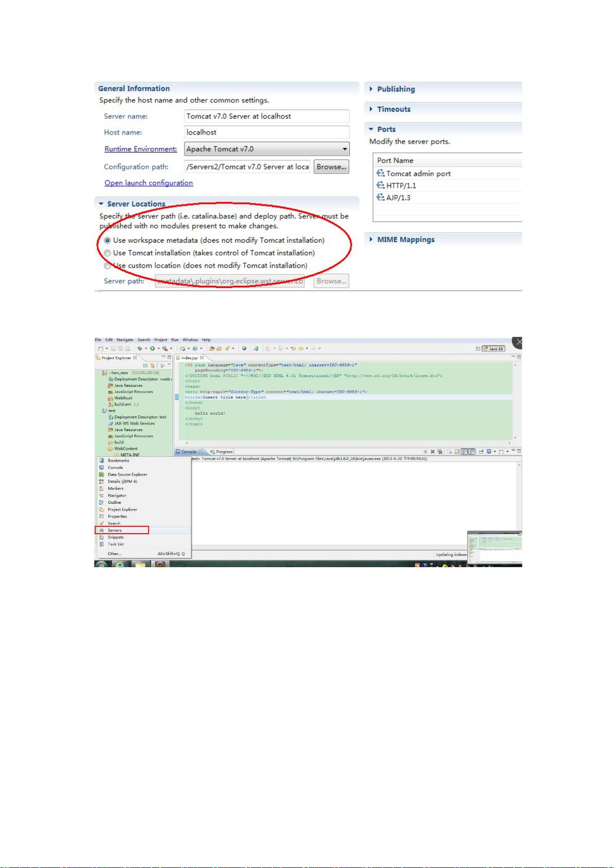
Task: Choose Outline view from list
Action: click(144, 502)
